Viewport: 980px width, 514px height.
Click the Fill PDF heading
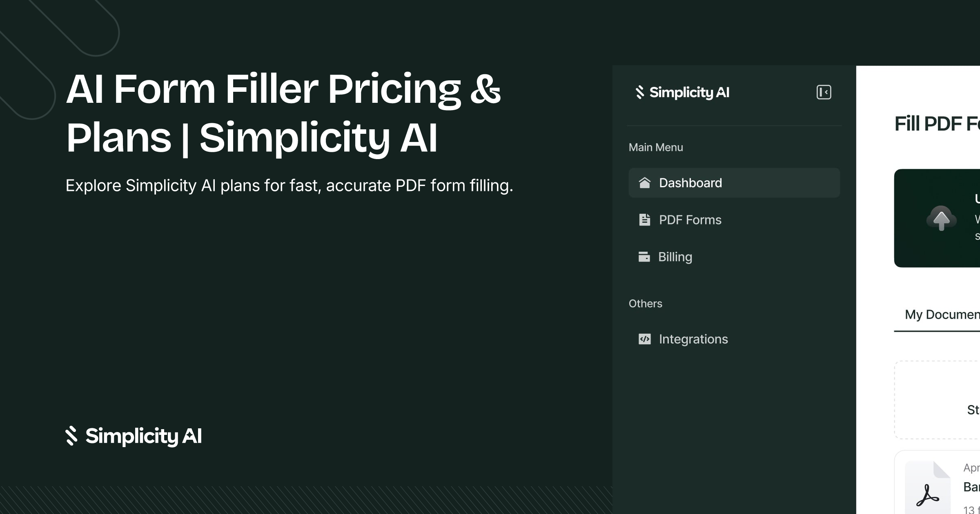937,124
